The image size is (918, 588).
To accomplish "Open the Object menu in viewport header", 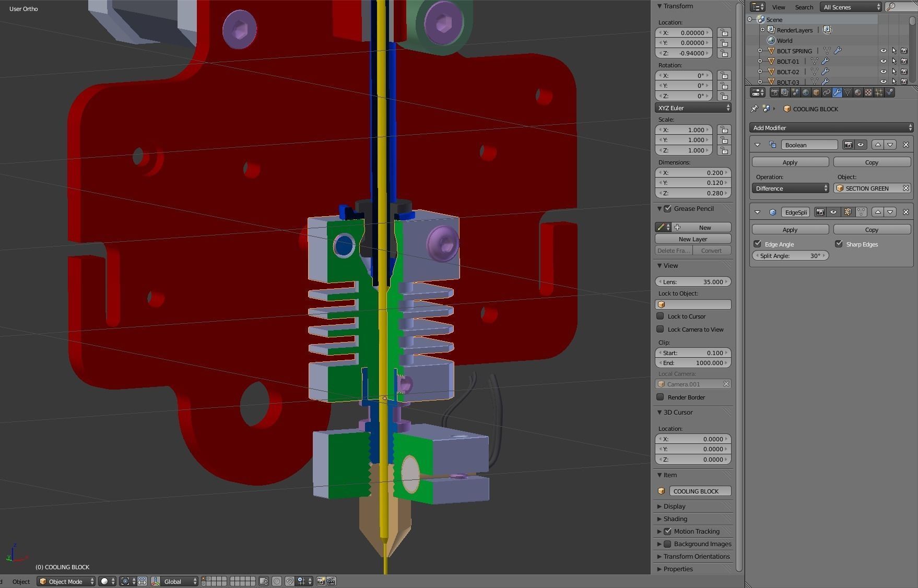I will coord(21,581).
